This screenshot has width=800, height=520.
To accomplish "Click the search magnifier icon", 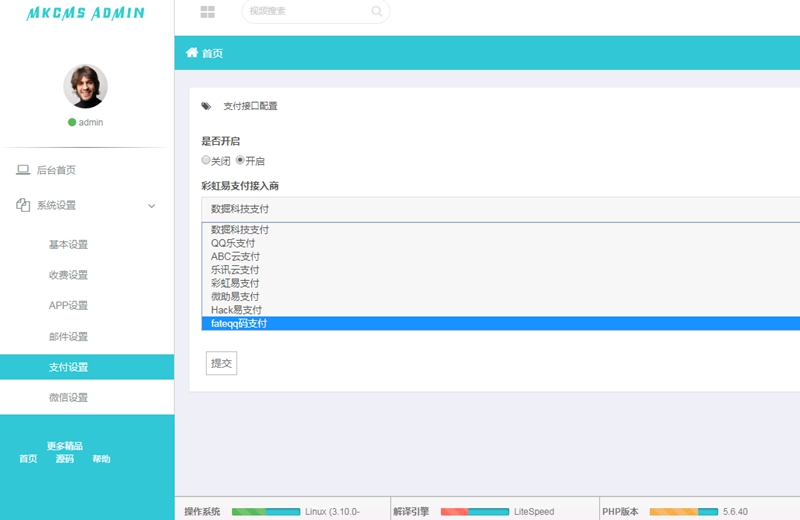I will (x=377, y=12).
